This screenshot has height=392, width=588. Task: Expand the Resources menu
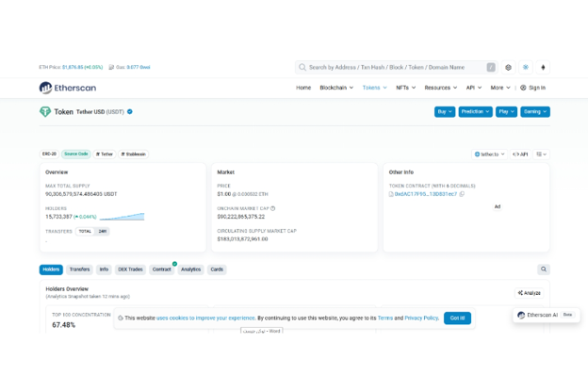(441, 88)
